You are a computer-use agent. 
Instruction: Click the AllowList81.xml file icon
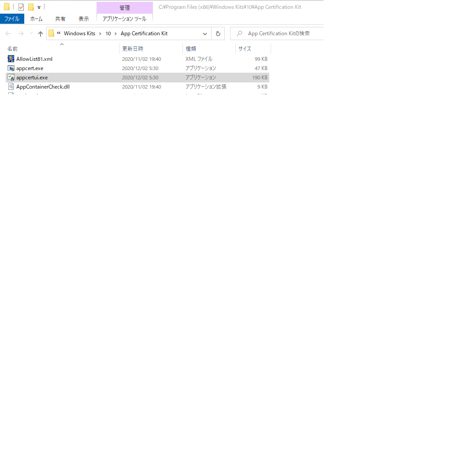(11, 59)
